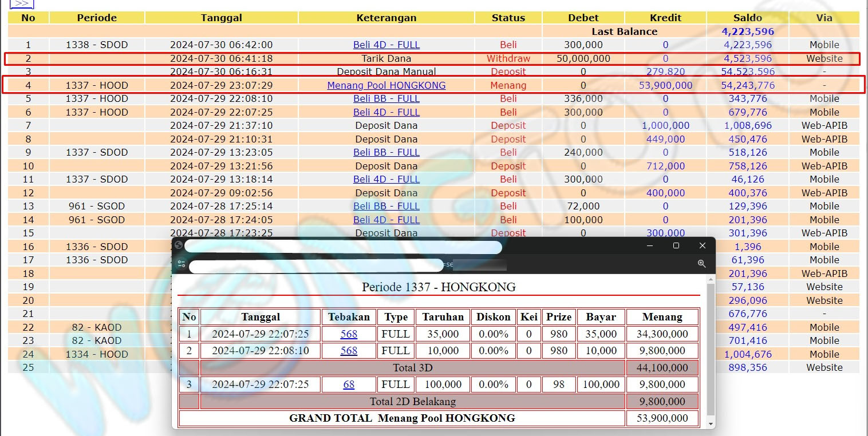
Task: Click the popup scrollbar up arrow
Action: 711,279
